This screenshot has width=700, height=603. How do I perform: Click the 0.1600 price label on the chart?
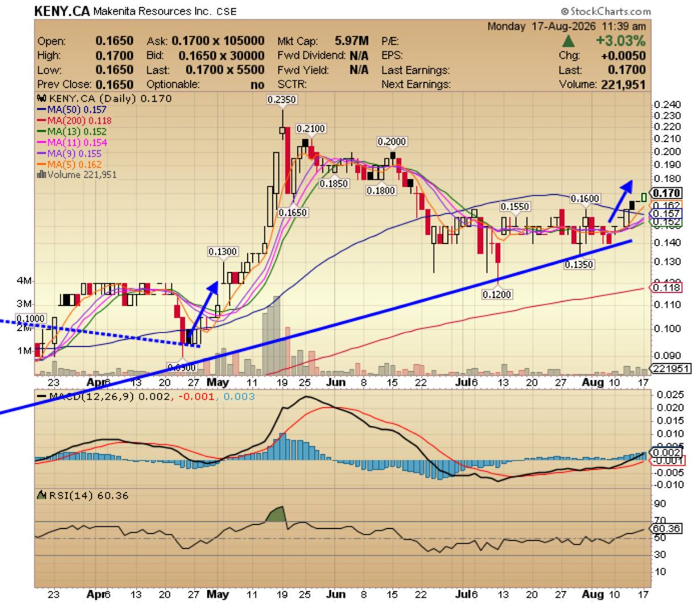point(585,199)
